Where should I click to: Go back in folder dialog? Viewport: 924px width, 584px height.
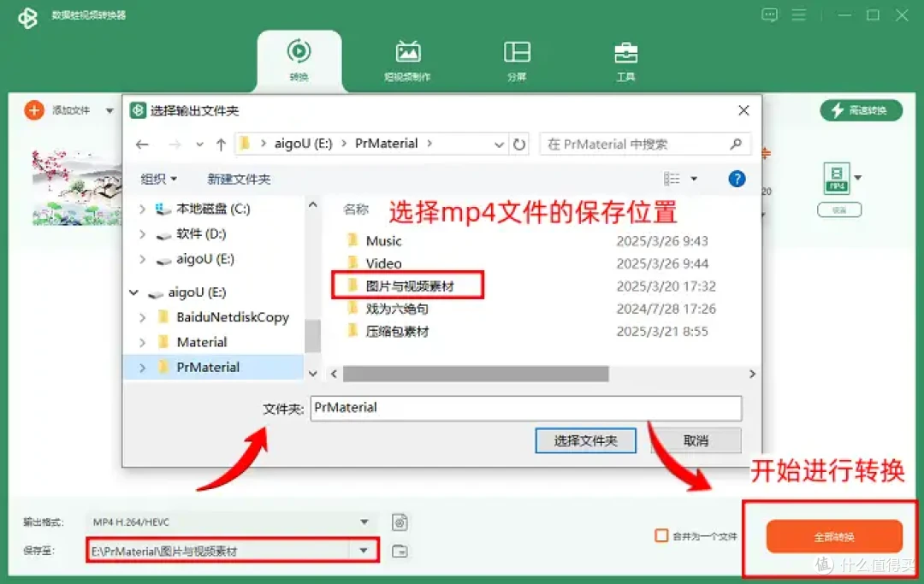pyautogui.click(x=142, y=145)
